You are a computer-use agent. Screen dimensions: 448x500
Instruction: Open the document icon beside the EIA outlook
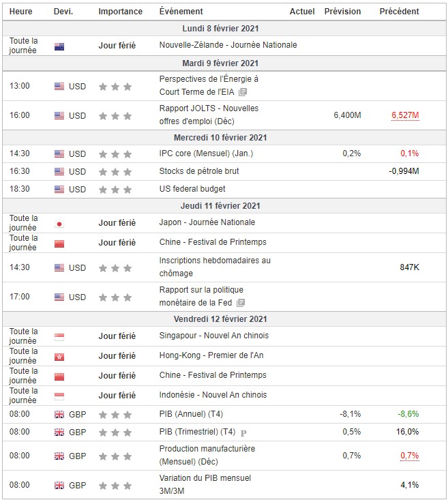(242, 92)
